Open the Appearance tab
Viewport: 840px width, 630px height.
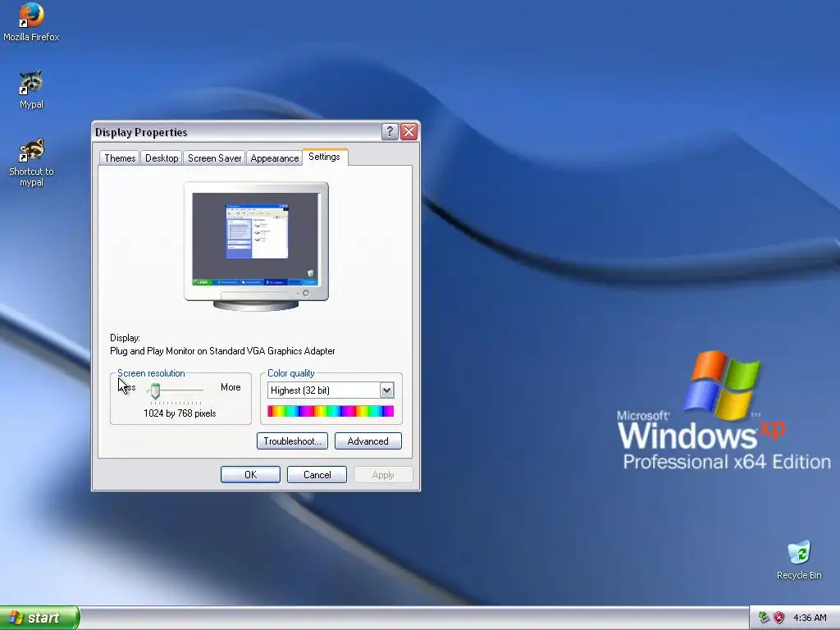coord(274,158)
